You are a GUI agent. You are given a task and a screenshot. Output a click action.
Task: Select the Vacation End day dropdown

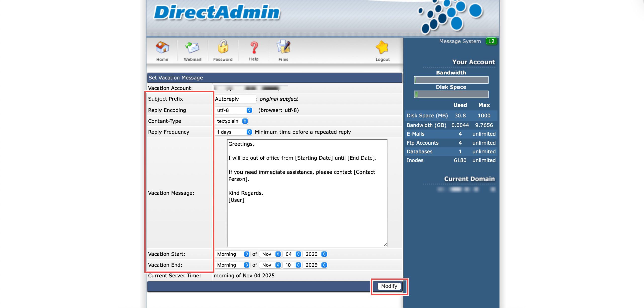point(292,265)
